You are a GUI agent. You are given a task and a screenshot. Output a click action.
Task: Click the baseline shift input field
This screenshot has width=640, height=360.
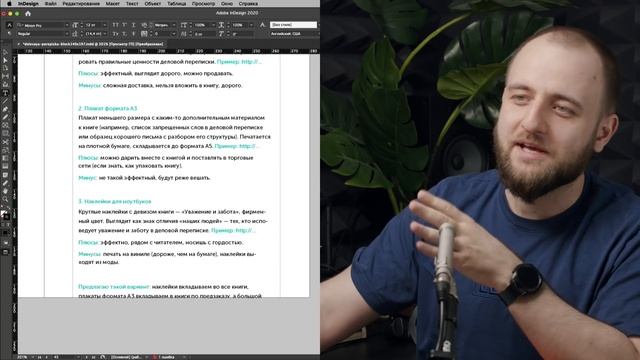pyautogui.click(x=204, y=34)
